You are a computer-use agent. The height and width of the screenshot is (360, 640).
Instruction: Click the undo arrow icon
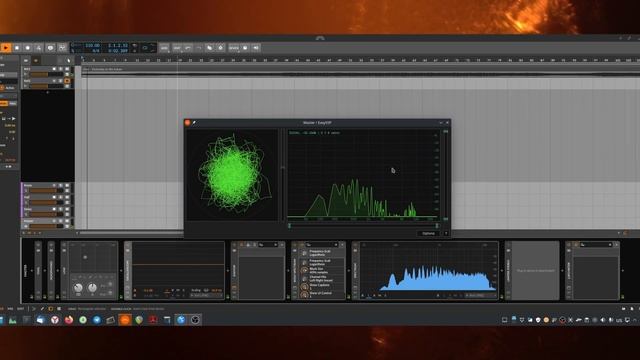click(188, 48)
